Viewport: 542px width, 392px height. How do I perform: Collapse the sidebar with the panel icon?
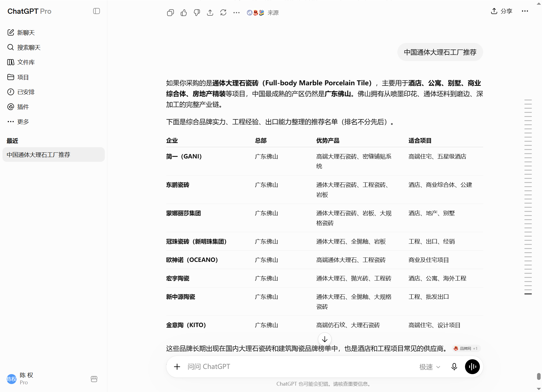point(97,11)
